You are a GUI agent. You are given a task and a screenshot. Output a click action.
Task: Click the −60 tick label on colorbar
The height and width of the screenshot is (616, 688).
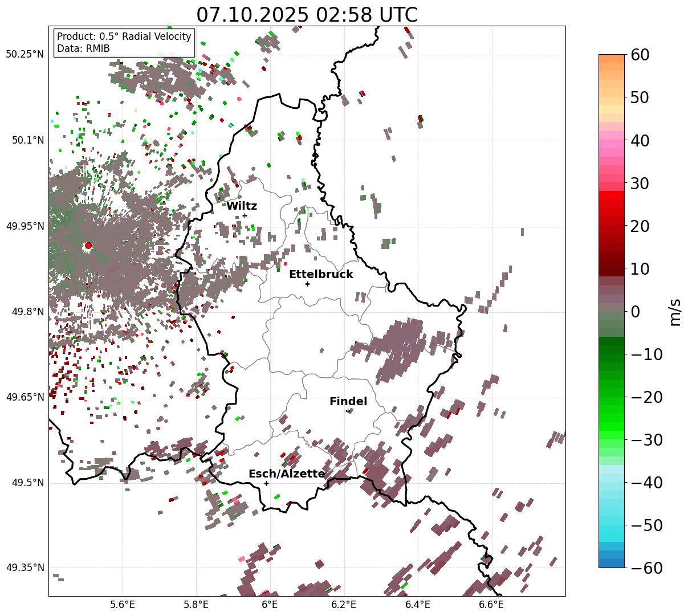click(647, 568)
